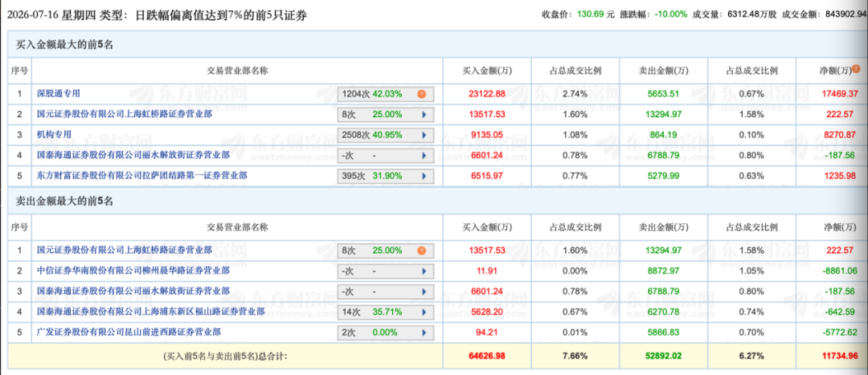Image resolution: width=868 pixels, height=375 pixels.
Task: Click orange help icon in first sell-table row
Action: 422,251
